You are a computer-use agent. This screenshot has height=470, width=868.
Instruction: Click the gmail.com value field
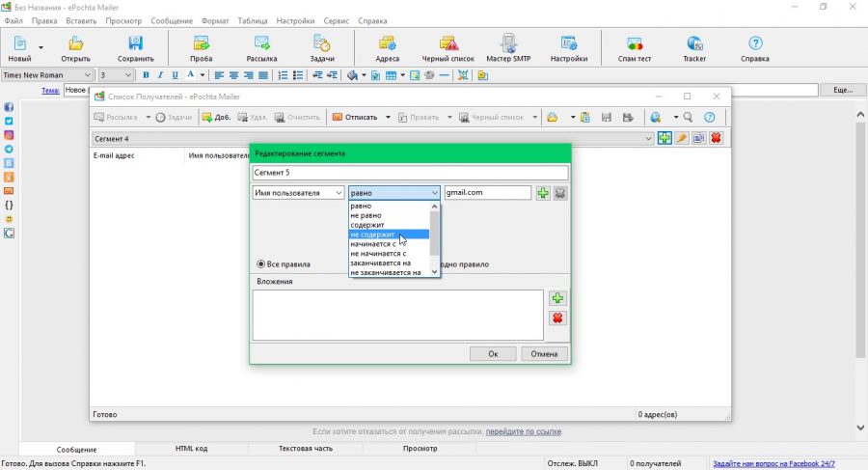point(488,193)
